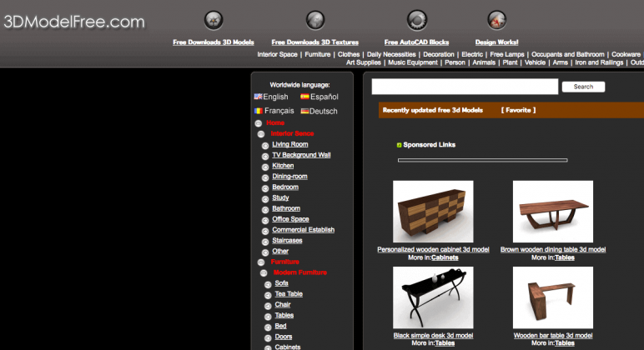This screenshot has height=350, width=644.
Task: Open the Free Downloads 3D Models menu link
Action: pos(214,42)
